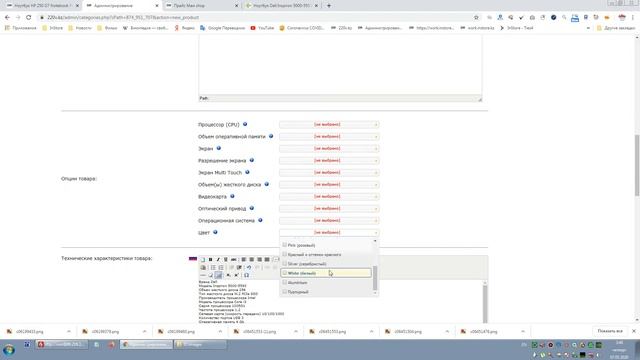Insert a numbered list in the editor
The width and height of the screenshot is (640, 360).
221,267
